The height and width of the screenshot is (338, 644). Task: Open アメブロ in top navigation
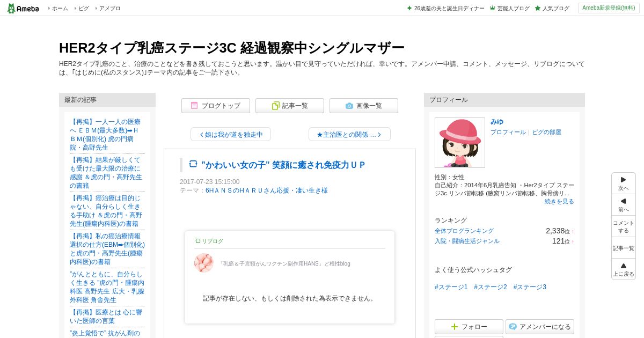coord(109,8)
